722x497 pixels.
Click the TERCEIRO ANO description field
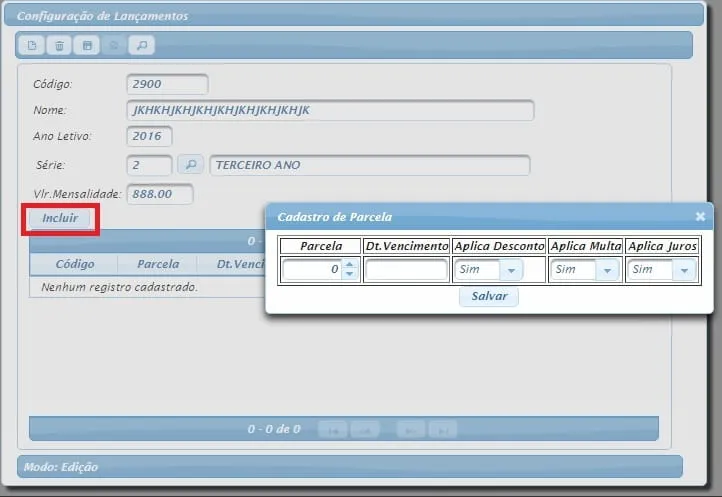pyautogui.click(x=370, y=165)
